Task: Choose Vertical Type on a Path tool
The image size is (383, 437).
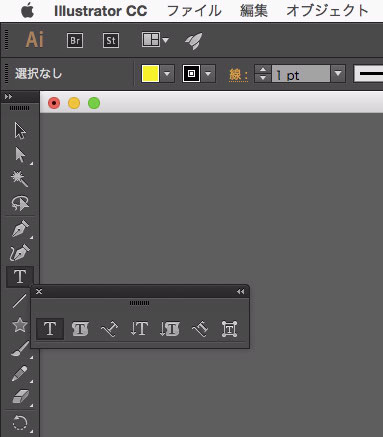Action: coord(200,329)
